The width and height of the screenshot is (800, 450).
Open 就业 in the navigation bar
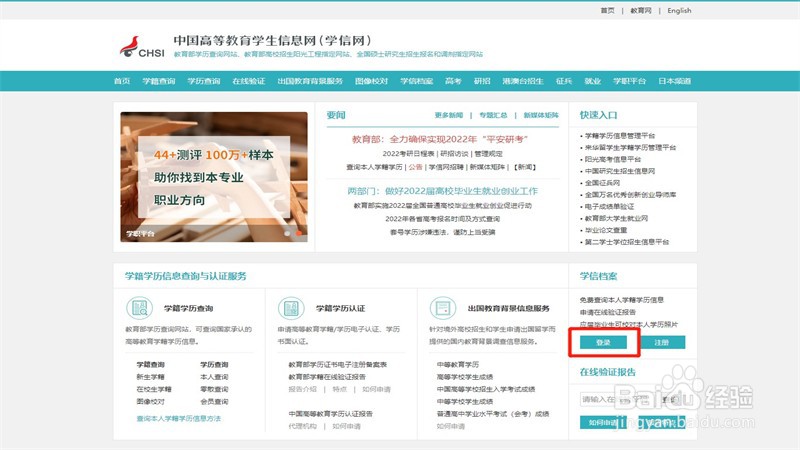coord(592,81)
